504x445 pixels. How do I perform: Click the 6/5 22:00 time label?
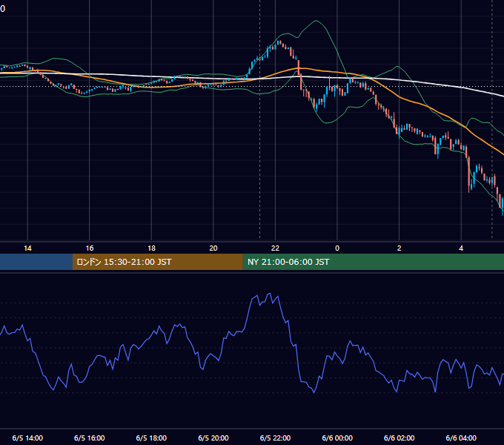tap(275, 438)
